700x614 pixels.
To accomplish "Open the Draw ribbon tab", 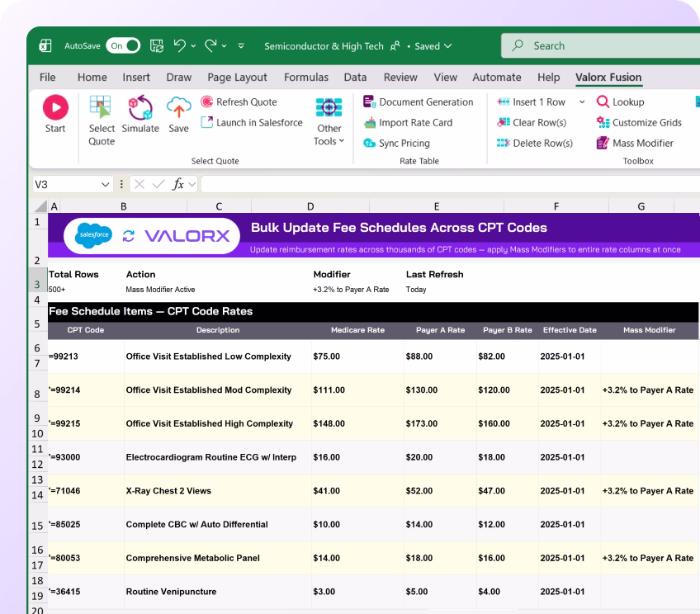I will [x=178, y=78].
